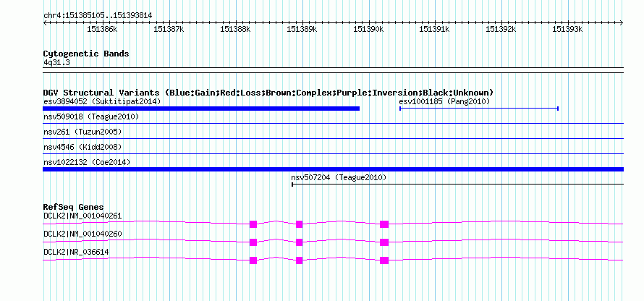Click the first exon of NM_001040261

(253, 224)
